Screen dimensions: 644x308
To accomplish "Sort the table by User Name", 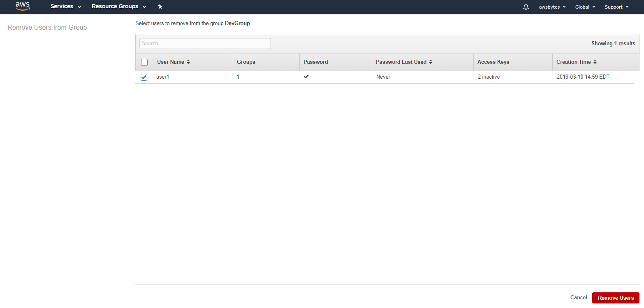I will coord(174,62).
